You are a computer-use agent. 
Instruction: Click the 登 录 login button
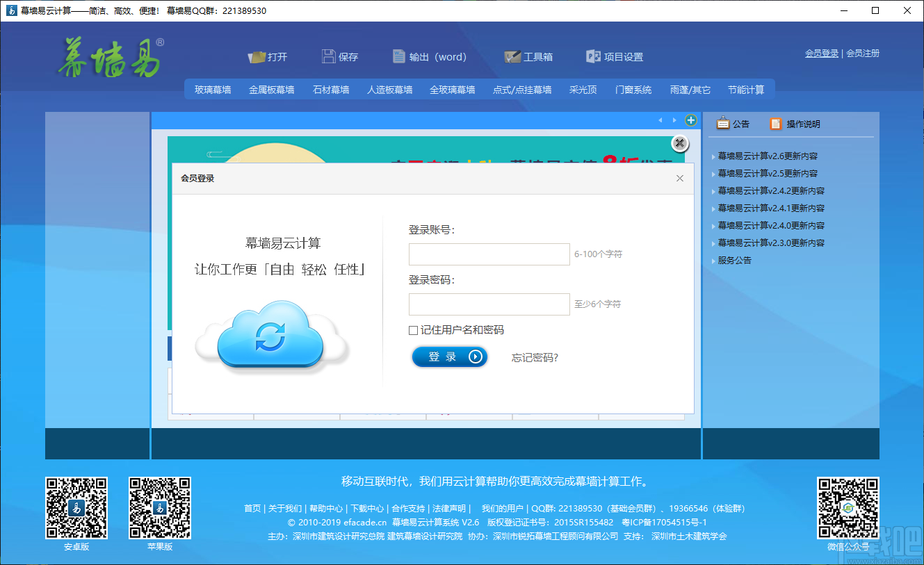tap(449, 356)
